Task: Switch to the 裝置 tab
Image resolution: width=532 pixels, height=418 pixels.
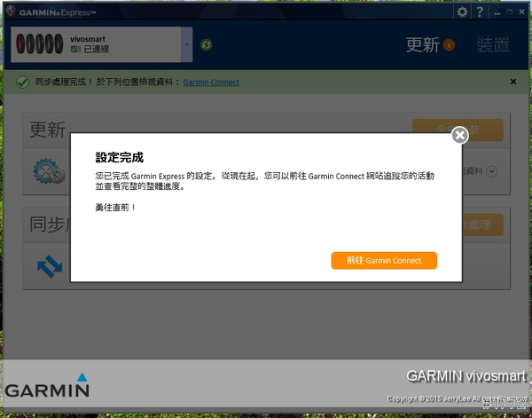Action: coord(493,45)
